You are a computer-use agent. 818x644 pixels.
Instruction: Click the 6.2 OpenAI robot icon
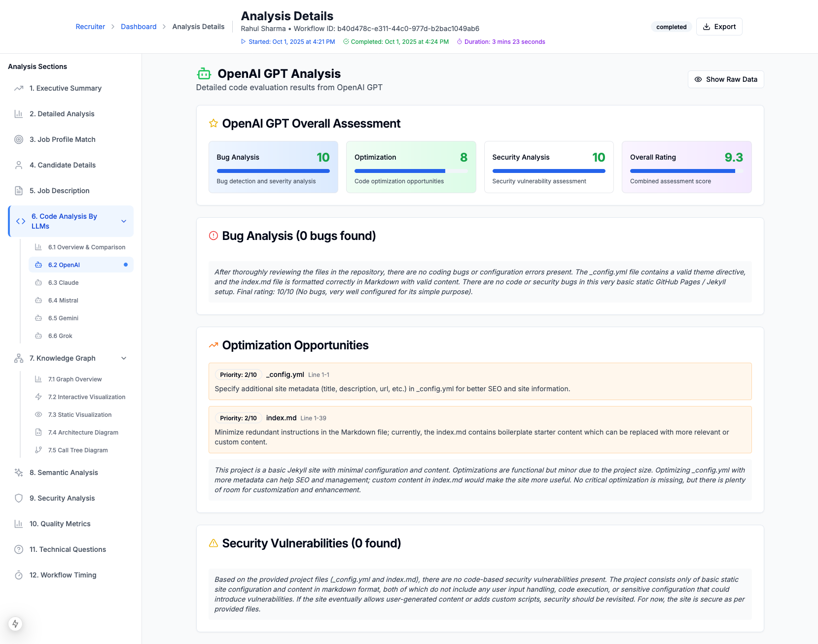38,265
